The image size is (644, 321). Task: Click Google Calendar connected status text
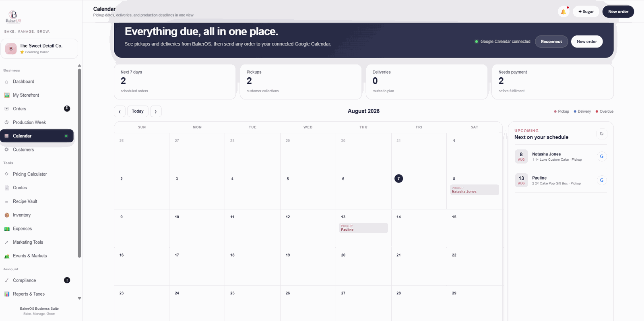click(x=505, y=41)
